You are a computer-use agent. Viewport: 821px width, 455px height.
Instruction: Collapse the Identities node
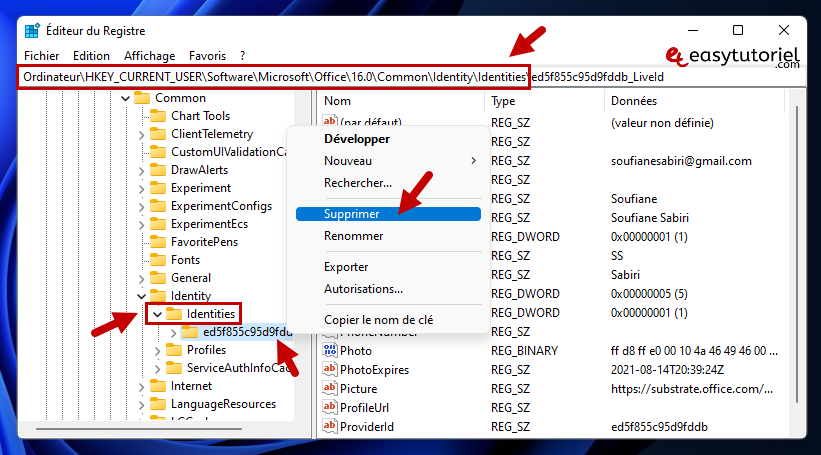(x=157, y=314)
